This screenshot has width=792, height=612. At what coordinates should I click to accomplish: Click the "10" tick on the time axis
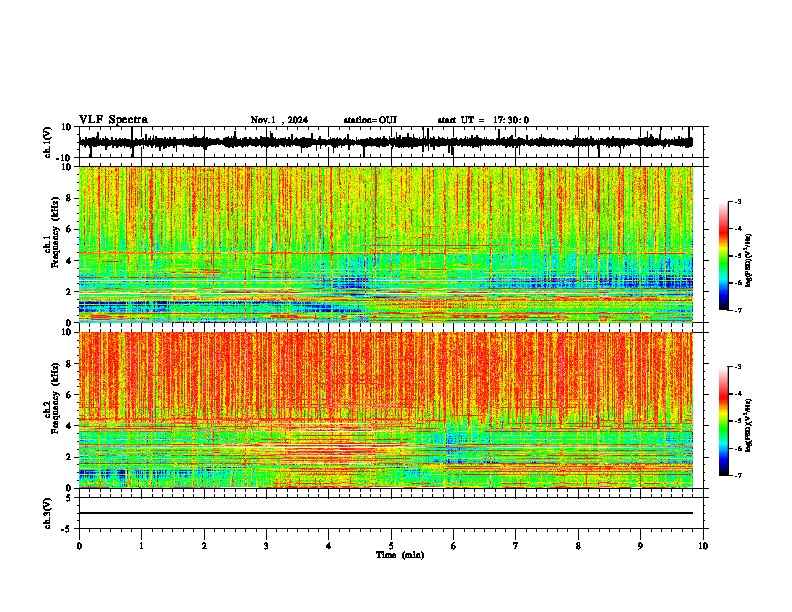point(703,546)
